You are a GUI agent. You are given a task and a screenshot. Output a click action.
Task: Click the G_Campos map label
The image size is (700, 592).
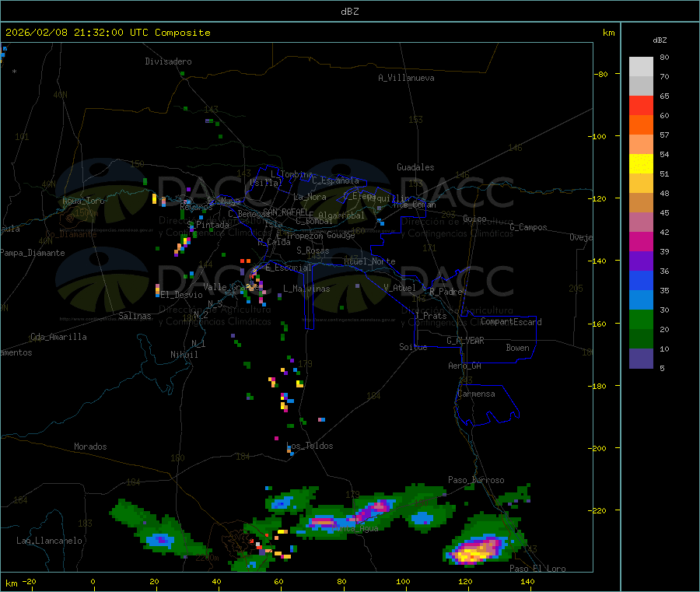tap(528, 227)
